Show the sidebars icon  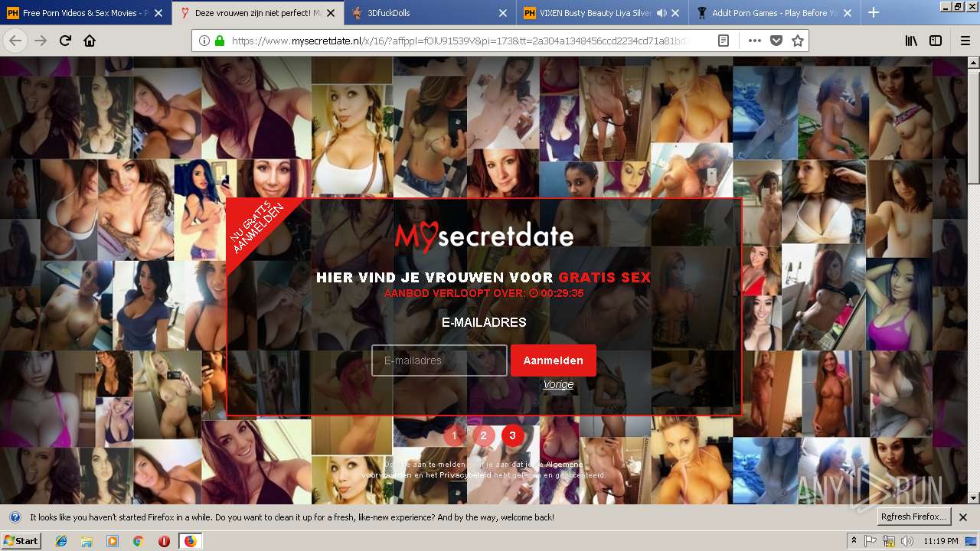[936, 41]
